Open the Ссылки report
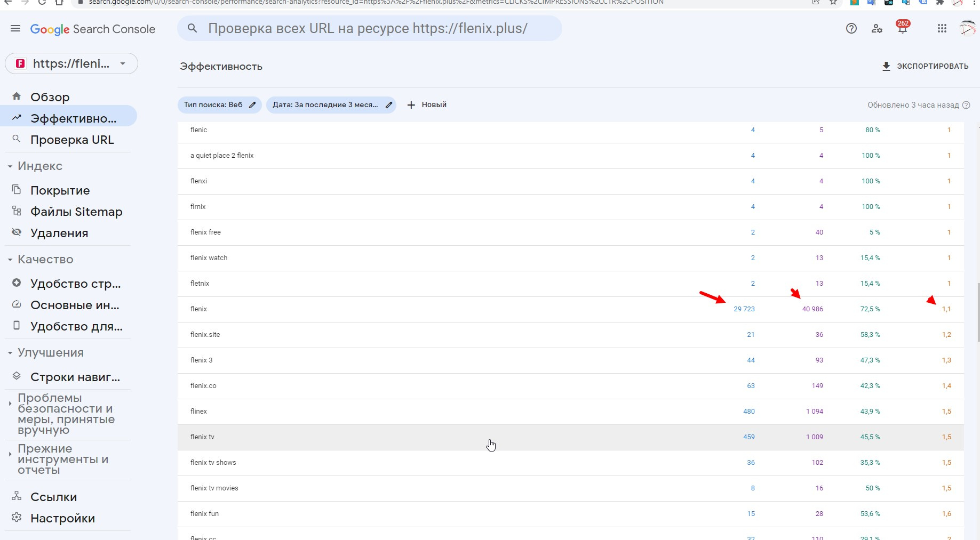 pos(53,497)
